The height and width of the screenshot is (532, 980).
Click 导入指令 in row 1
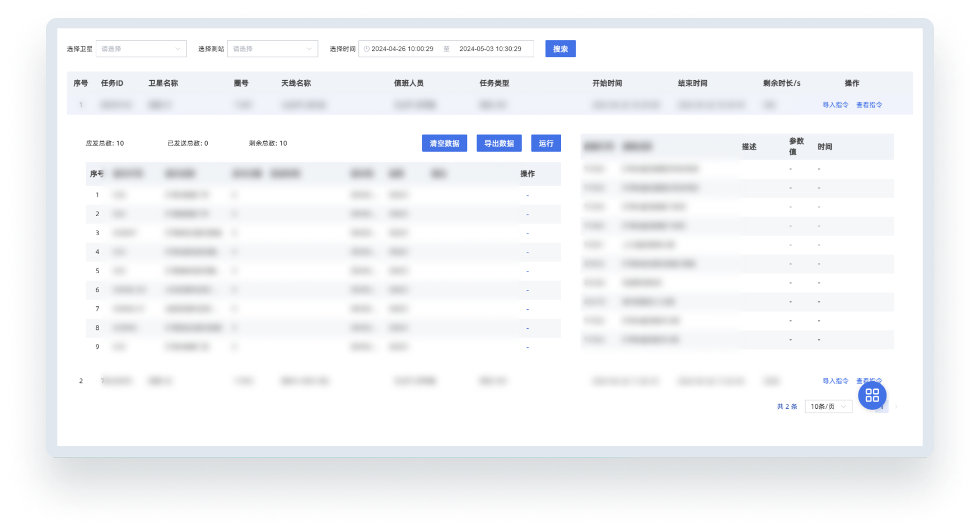835,105
